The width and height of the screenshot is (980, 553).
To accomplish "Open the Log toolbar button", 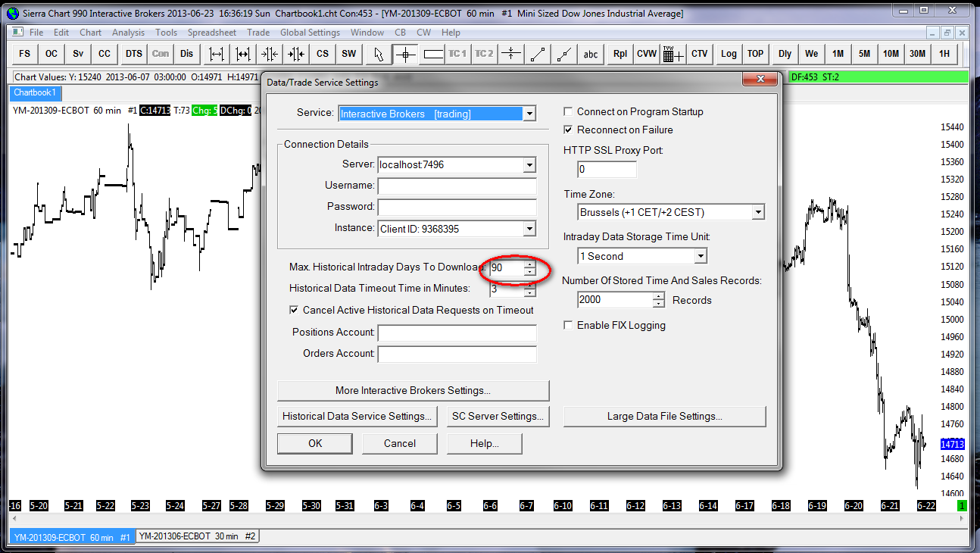I will tap(729, 54).
